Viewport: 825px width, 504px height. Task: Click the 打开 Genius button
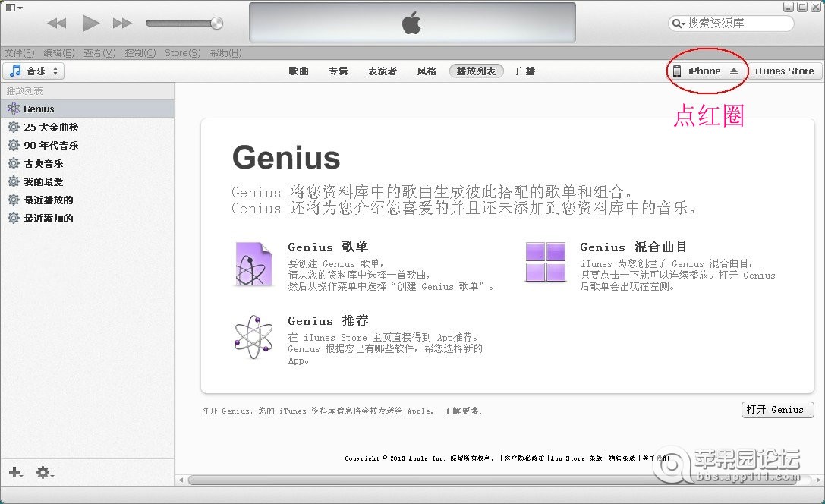click(776, 410)
